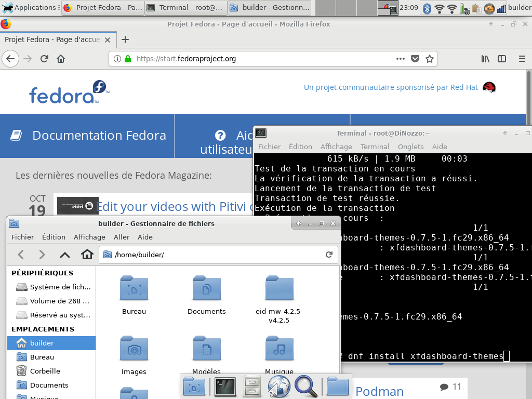Image resolution: width=532 pixels, height=399 pixels.
Task: Open Aide menu in file manager
Action: click(x=145, y=237)
